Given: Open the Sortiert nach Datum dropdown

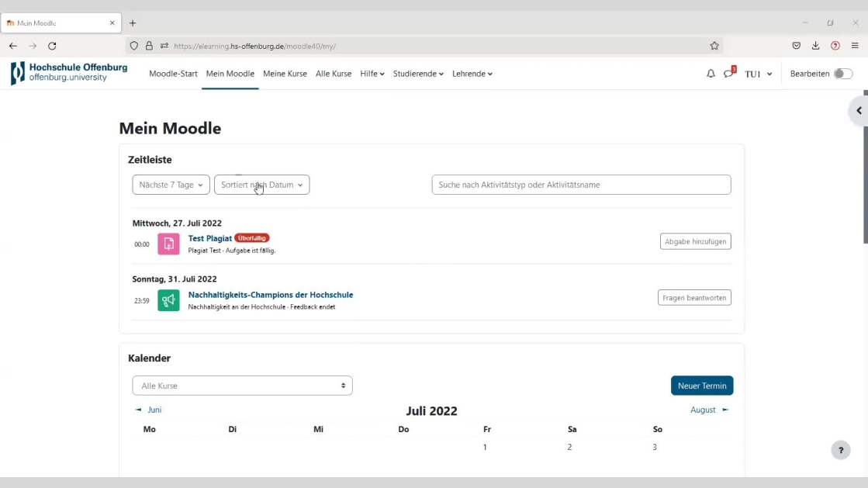Looking at the screenshot, I should 261,185.
